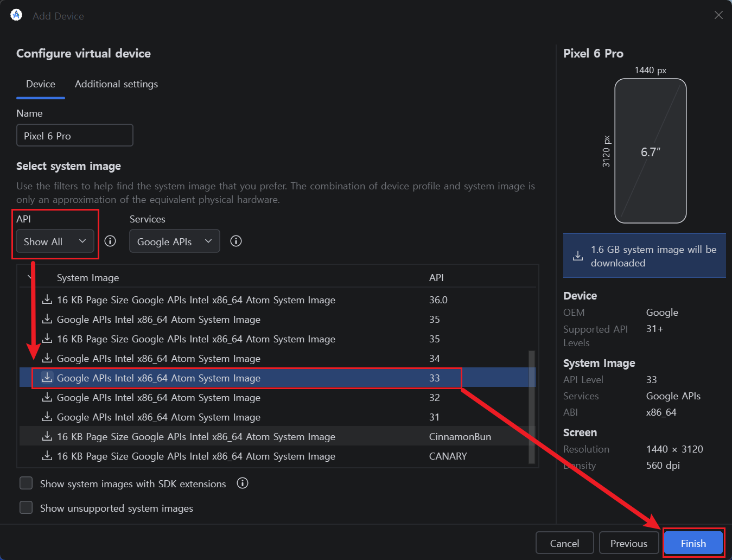Go back with the Previous button
The image size is (732, 560).
click(x=629, y=543)
